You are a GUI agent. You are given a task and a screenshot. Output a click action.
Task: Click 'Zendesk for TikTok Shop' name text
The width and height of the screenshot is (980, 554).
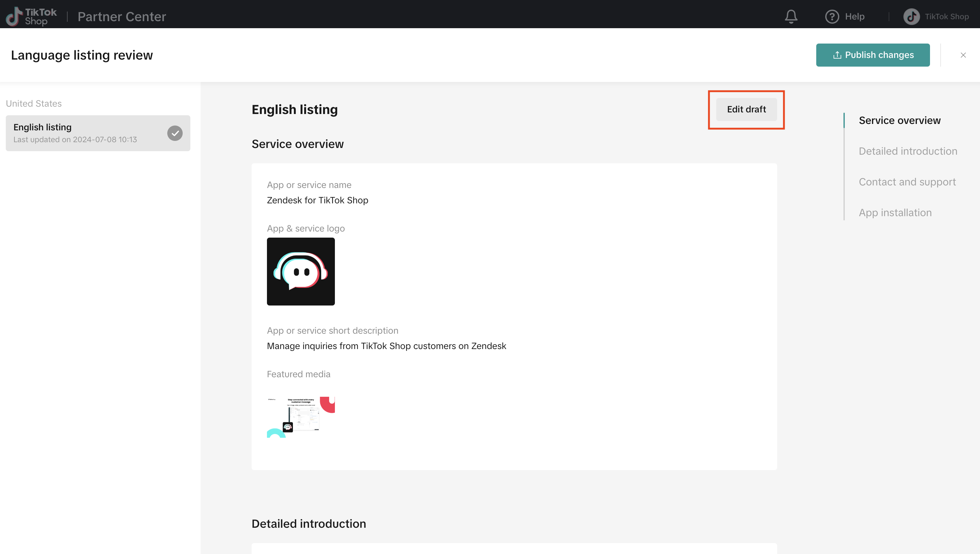coord(318,200)
